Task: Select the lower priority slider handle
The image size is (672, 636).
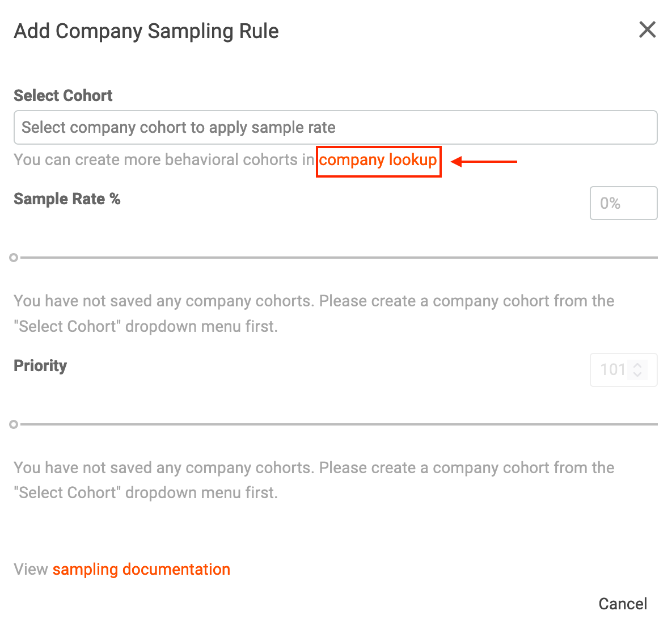Action: (x=14, y=424)
